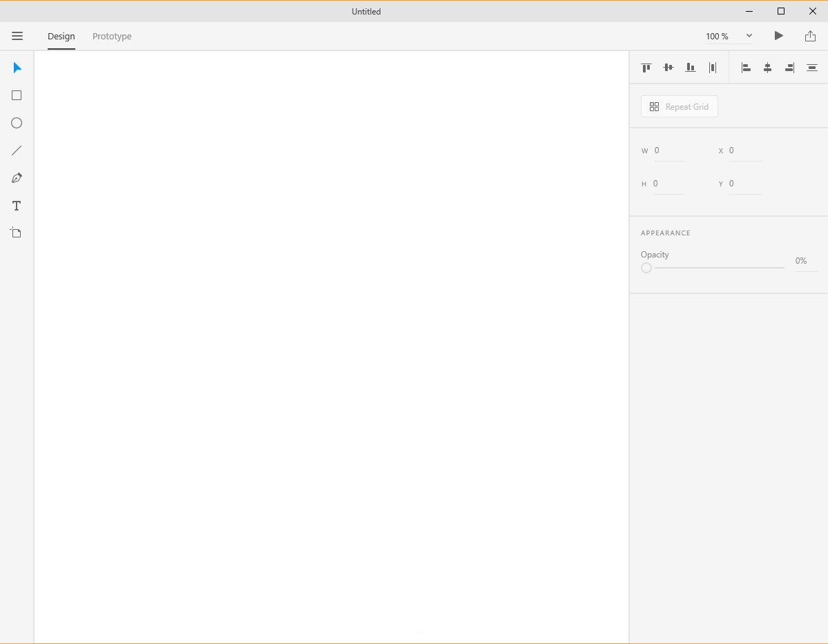Image resolution: width=828 pixels, height=644 pixels.
Task: Select the Ellipse tool
Action: 17,123
